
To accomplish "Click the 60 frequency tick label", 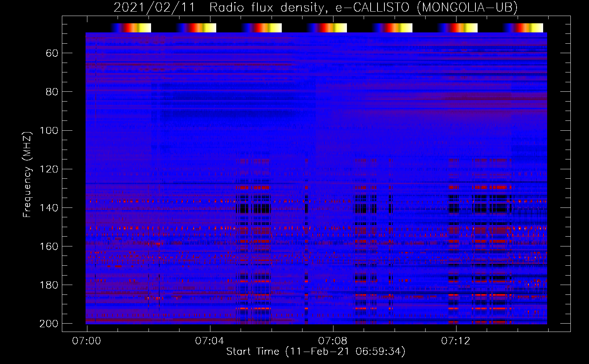I will pyautogui.click(x=52, y=54).
